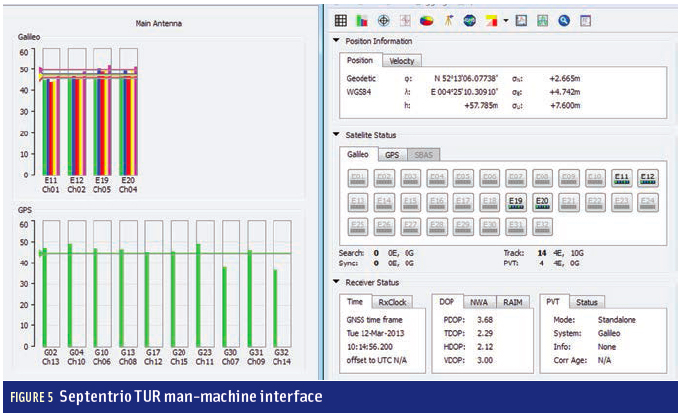Toggle the E20 Galileo satellite indicator
The image size is (683, 418).
pos(542,200)
